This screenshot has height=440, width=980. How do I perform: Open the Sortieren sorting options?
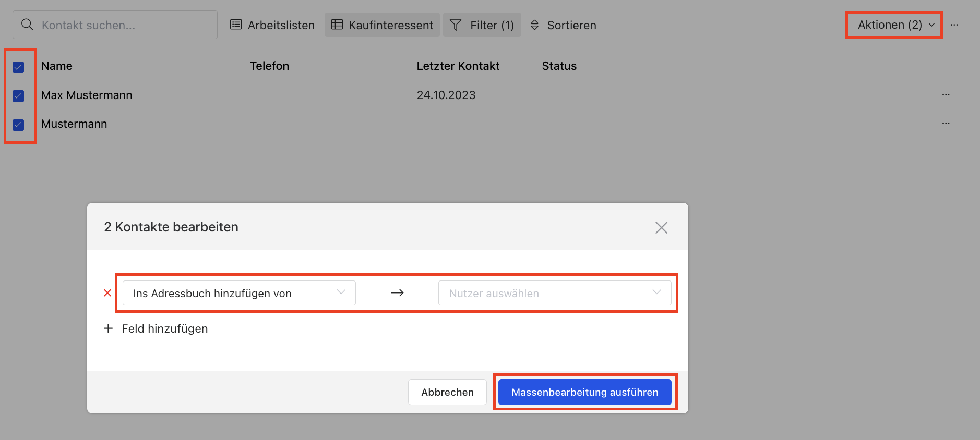coord(563,25)
